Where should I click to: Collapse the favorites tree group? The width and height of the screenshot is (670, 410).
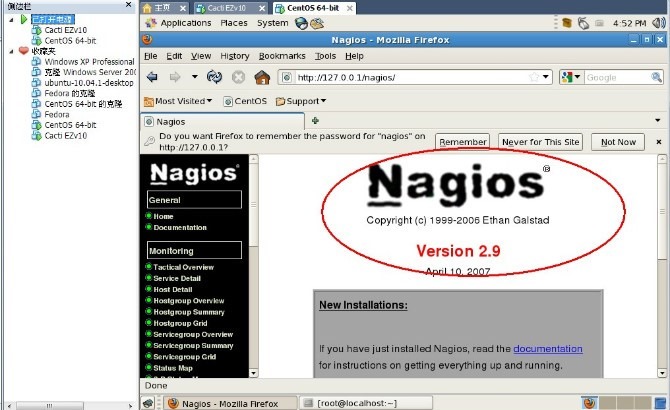11,51
